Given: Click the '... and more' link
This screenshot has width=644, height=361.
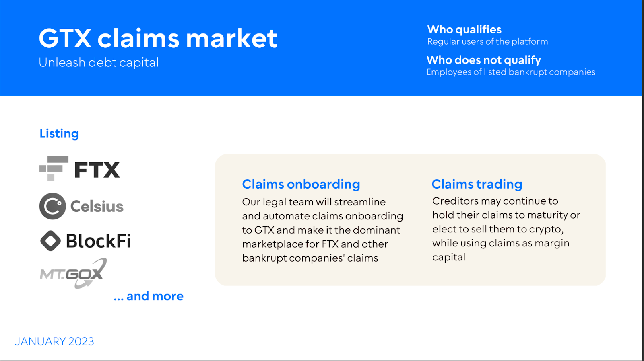Looking at the screenshot, I should (x=149, y=296).
